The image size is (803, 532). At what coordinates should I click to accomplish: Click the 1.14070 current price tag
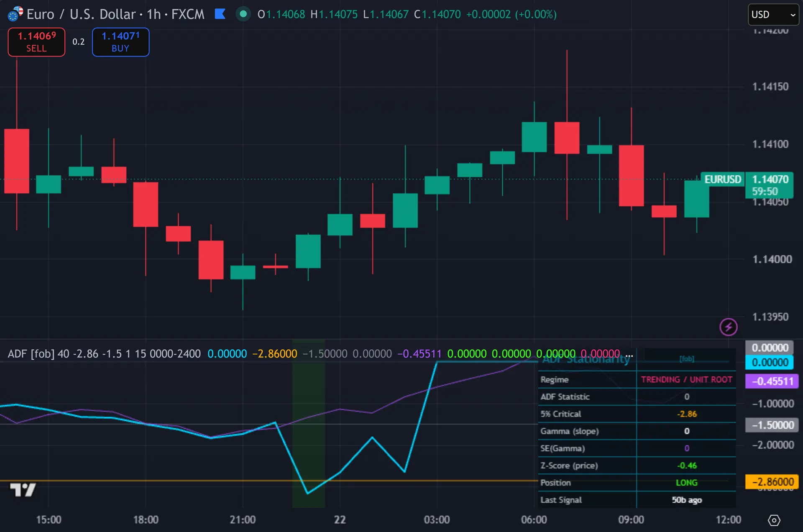[x=770, y=185]
